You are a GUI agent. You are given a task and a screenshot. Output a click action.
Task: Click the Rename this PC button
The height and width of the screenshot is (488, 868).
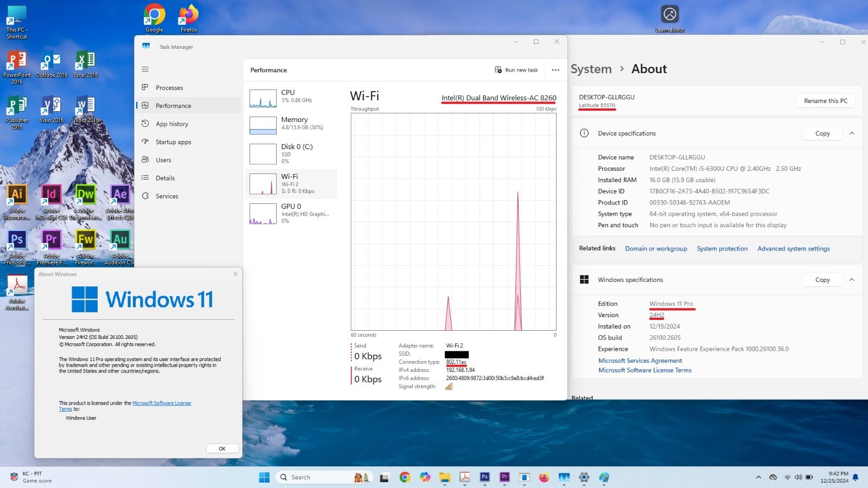point(826,101)
